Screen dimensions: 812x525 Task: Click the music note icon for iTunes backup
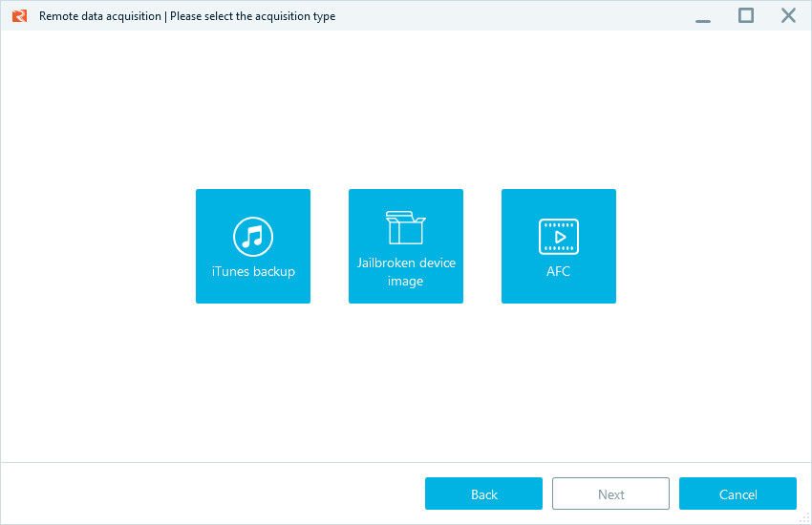click(253, 236)
